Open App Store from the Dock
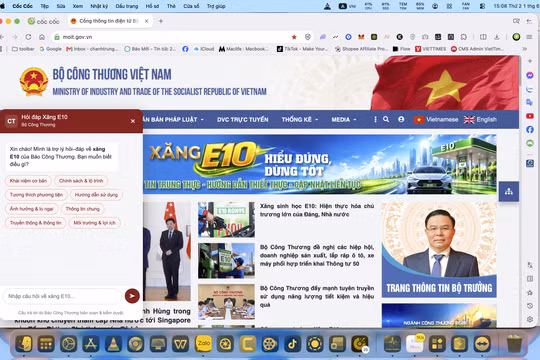540x360 pixels. click(91, 343)
